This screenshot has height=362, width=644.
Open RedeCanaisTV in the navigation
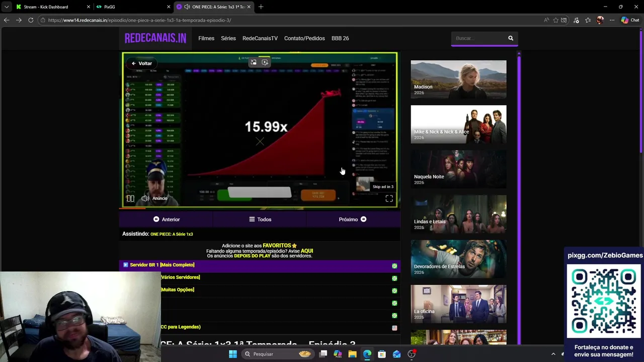260,38
